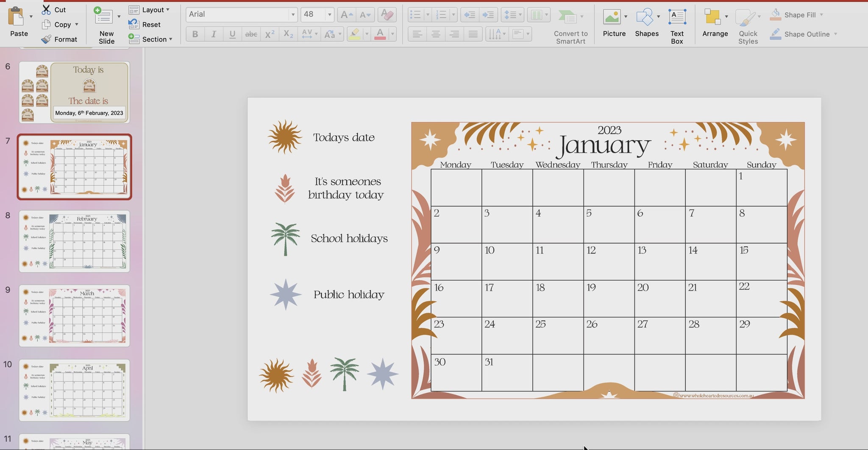
Task: Select the palm tree beside School holidays
Action: point(286,239)
